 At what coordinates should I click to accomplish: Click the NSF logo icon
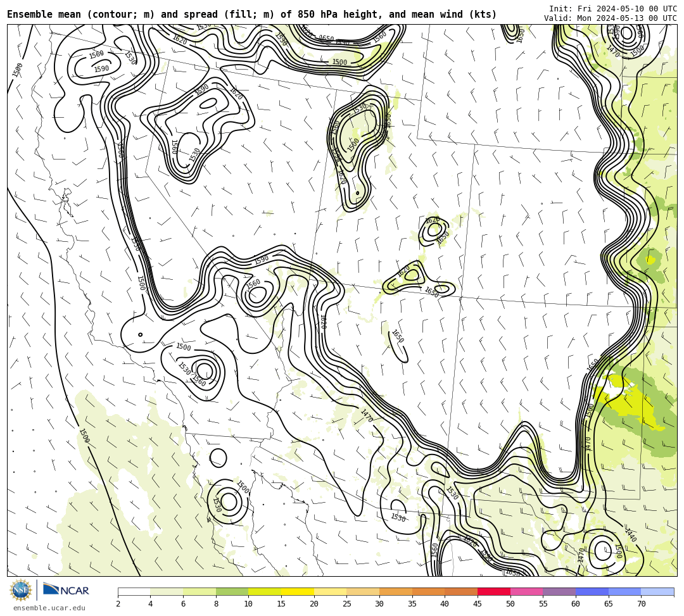[20, 590]
